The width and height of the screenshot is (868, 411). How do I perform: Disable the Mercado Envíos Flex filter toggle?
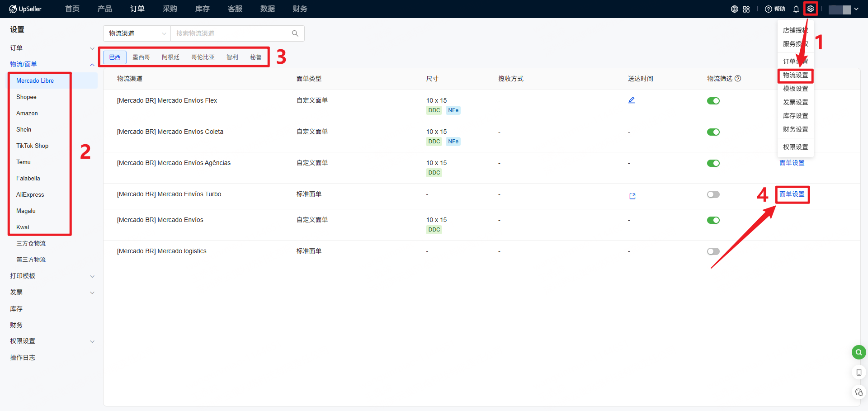click(713, 101)
